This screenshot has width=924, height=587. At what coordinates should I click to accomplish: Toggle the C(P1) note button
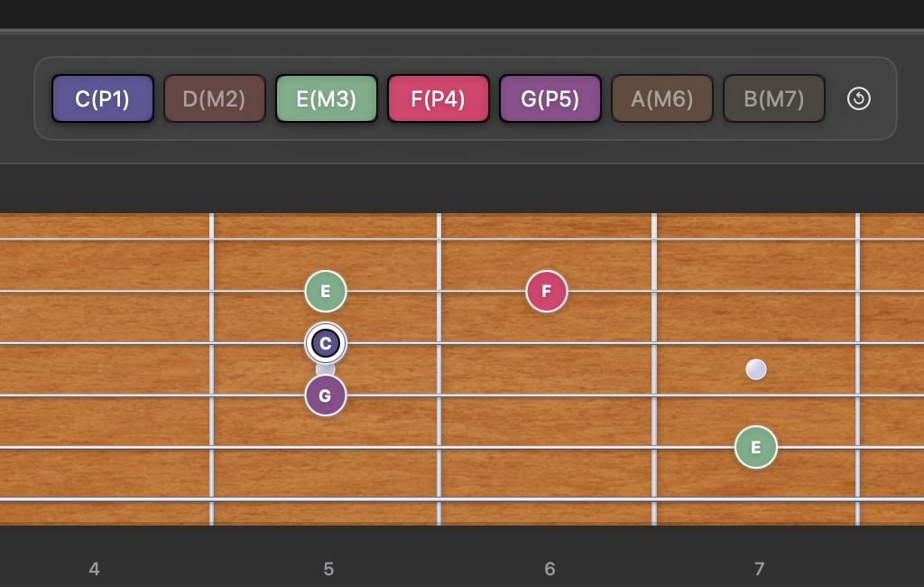(103, 98)
